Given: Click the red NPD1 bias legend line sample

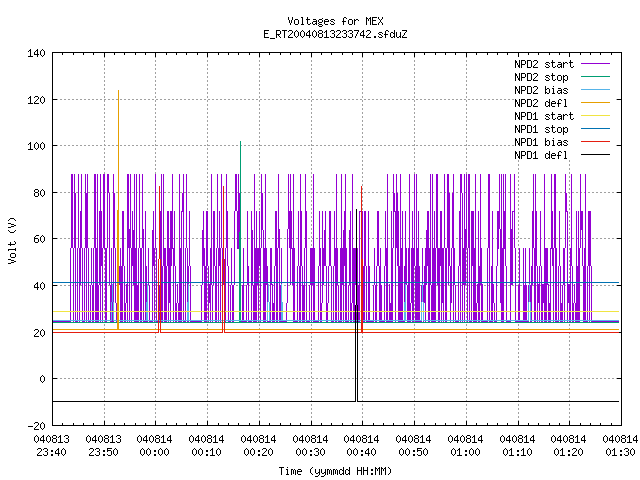Looking at the screenshot, I should pyautogui.click(x=595, y=142).
